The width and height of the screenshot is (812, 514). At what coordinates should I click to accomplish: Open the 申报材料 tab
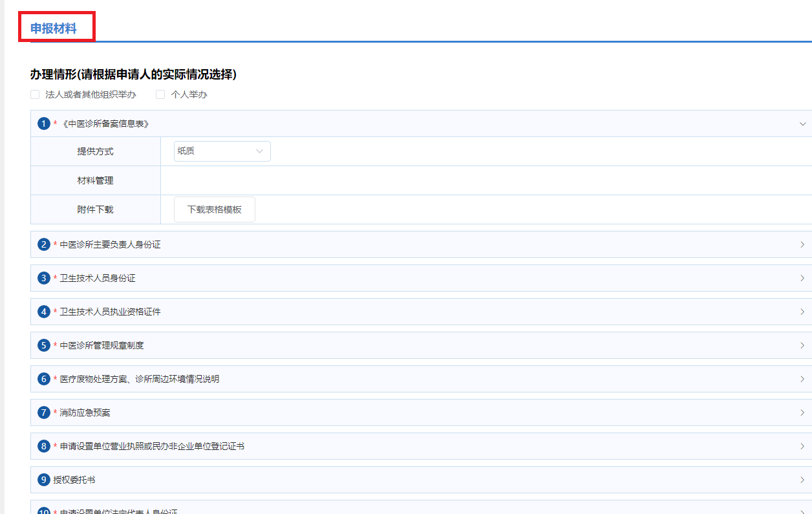[53, 28]
